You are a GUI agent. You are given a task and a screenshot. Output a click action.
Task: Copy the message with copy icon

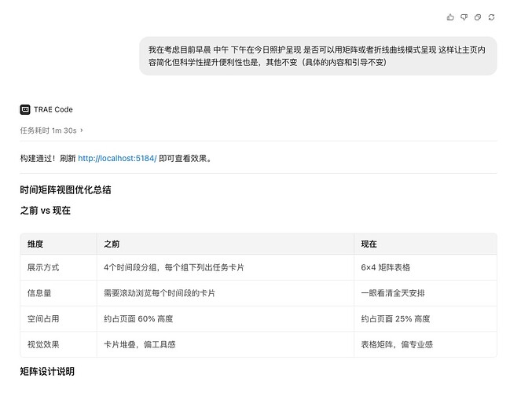point(478,17)
